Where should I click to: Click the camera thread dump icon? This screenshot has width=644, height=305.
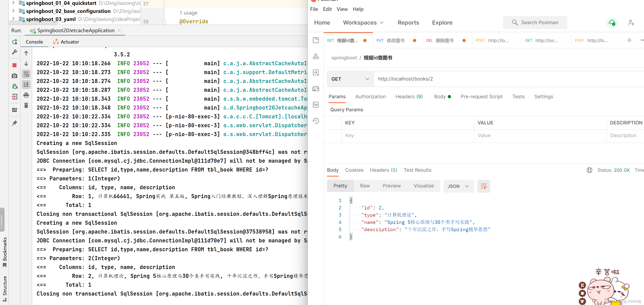pyautogui.click(x=14, y=76)
